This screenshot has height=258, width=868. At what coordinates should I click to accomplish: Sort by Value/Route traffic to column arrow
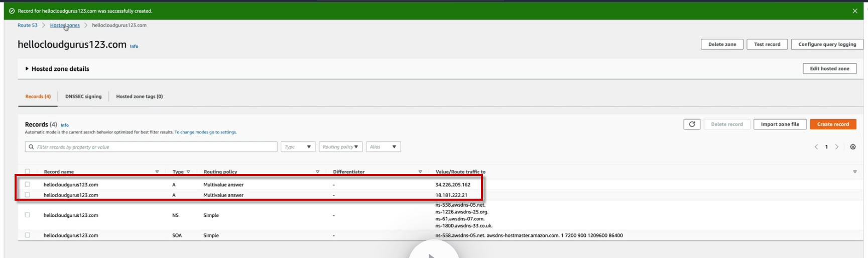(855, 172)
